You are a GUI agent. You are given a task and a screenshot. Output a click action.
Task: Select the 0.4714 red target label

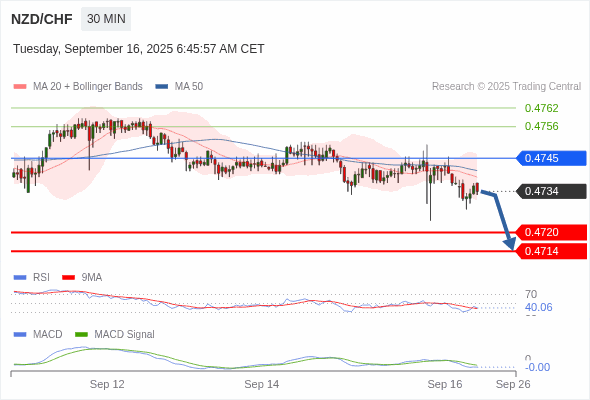click(x=551, y=251)
